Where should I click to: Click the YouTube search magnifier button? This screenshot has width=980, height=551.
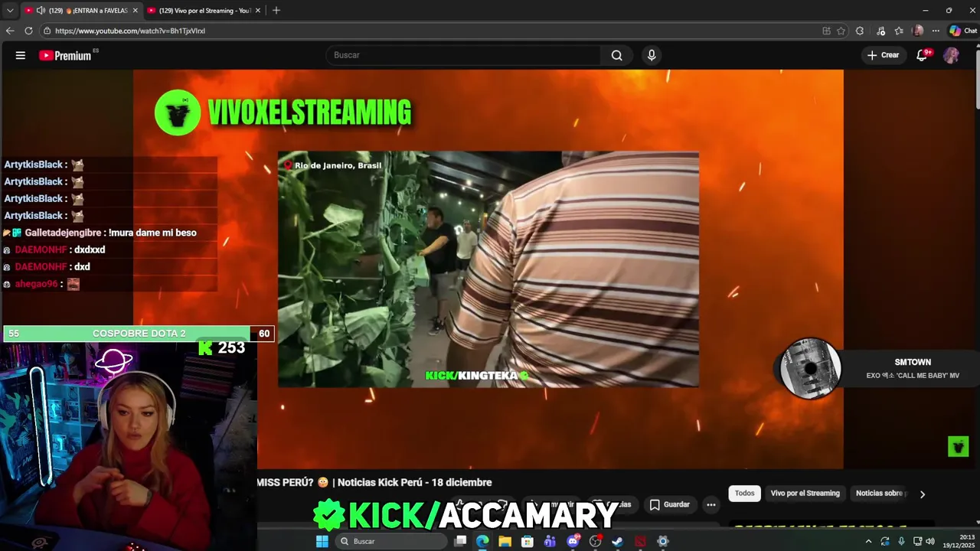pos(616,55)
